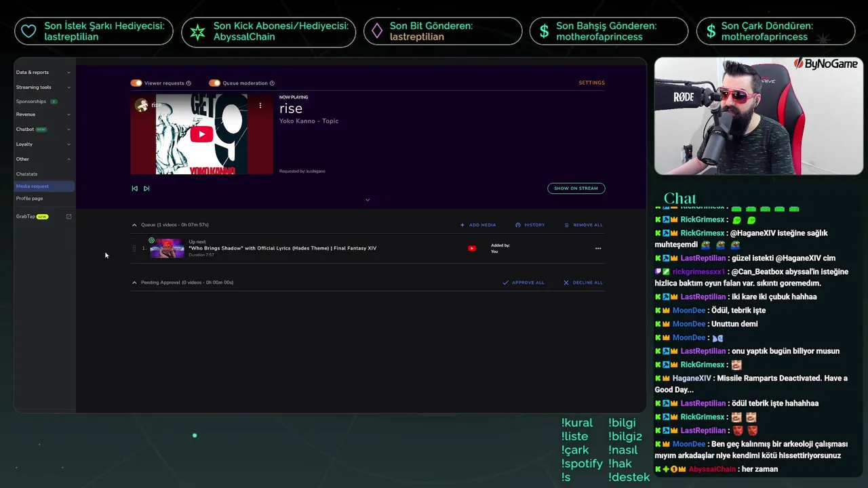Select the Media request page

coord(44,186)
